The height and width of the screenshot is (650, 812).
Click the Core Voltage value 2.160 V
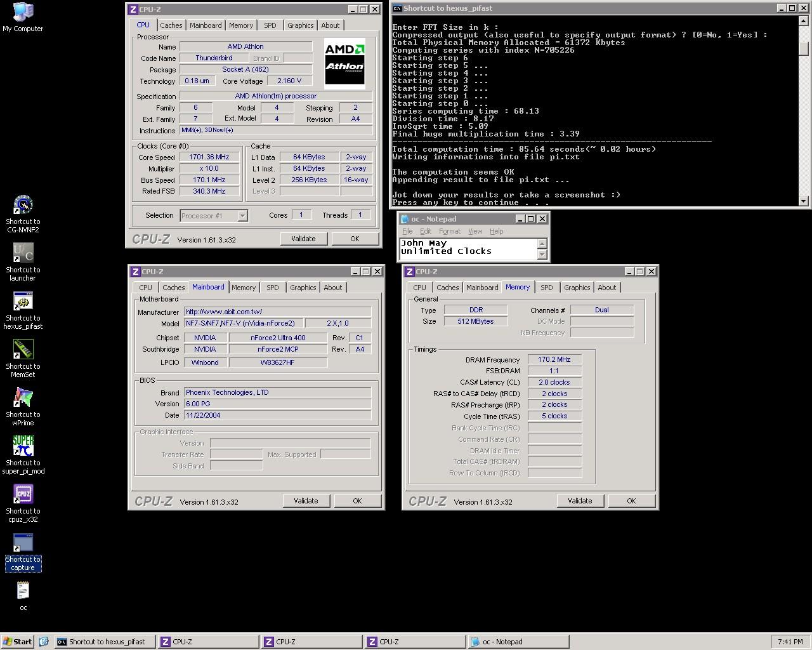coord(290,81)
